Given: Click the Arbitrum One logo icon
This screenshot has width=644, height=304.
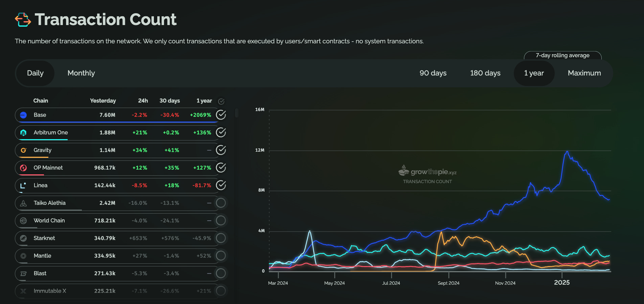Looking at the screenshot, I should coord(23,133).
